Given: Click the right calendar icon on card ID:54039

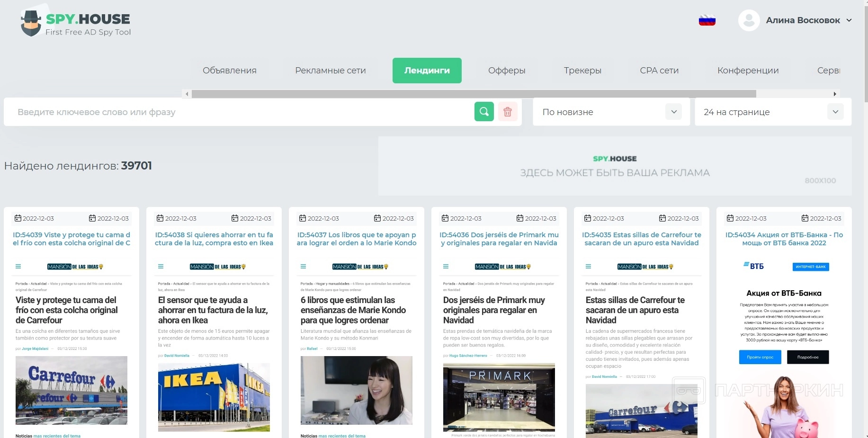Looking at the screenshot, I should tap(92, 218).
